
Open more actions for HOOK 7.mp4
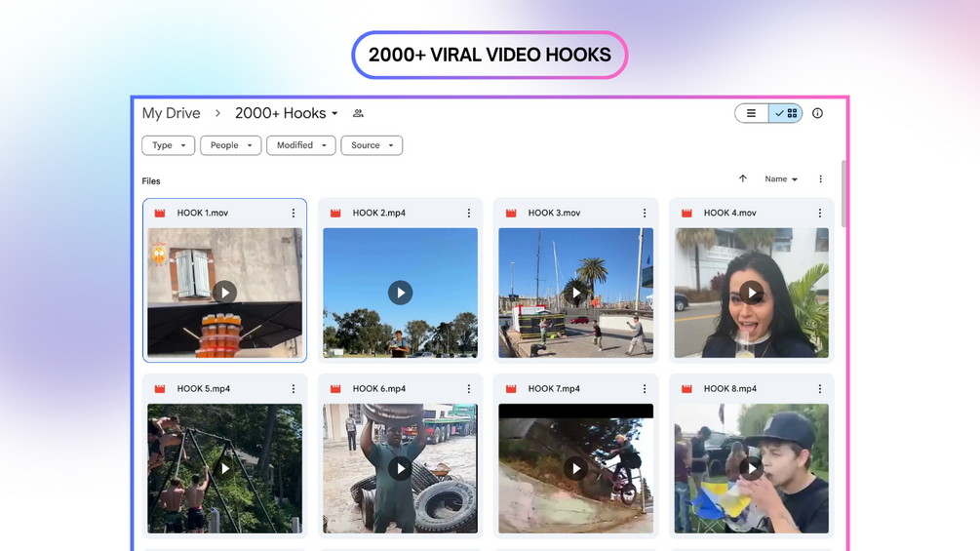(645, 388)
